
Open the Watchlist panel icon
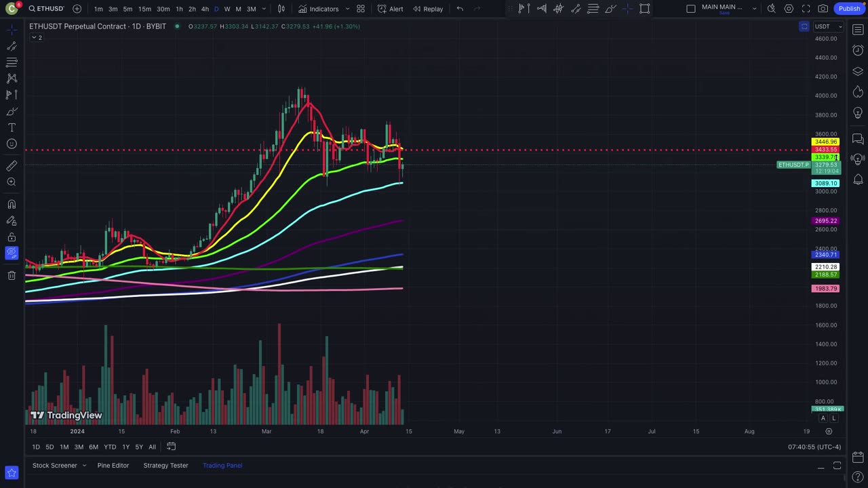pos(858,30)
